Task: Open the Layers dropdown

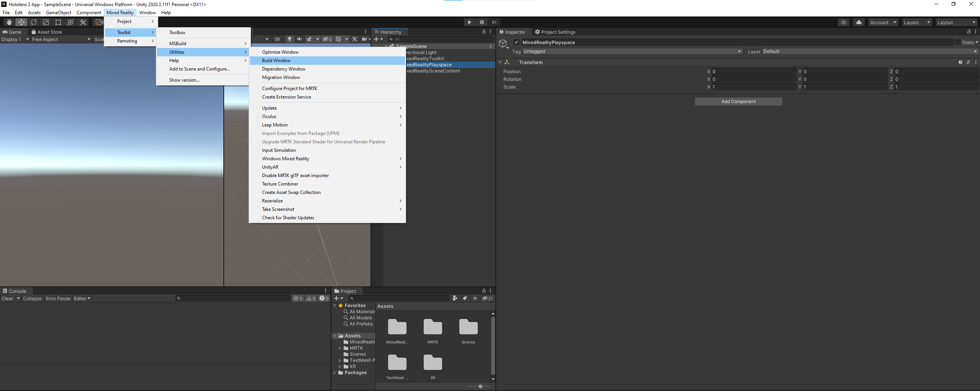Action: tap(917, 22)
